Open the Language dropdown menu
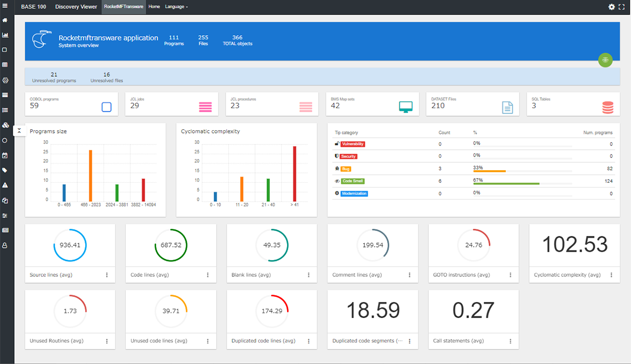 tap(176, 7)
